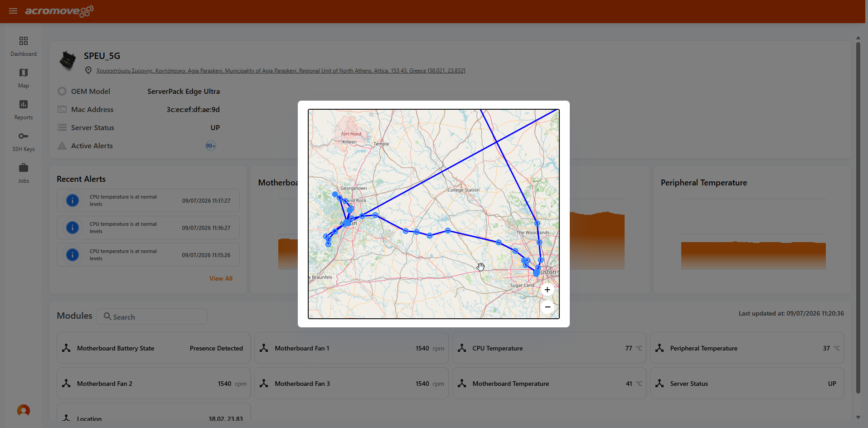Click the 3c:ec:ef:df:ae:9d MAC value

193,109
